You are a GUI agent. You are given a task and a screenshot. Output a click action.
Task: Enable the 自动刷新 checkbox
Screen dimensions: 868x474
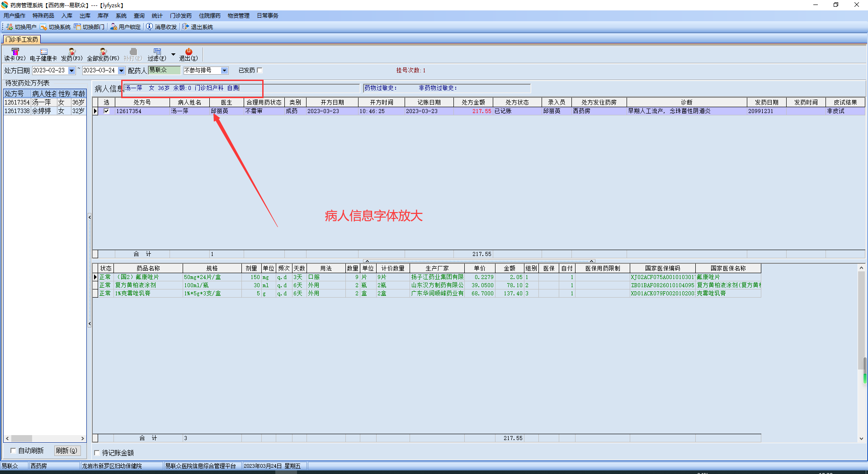coord(13,450)
